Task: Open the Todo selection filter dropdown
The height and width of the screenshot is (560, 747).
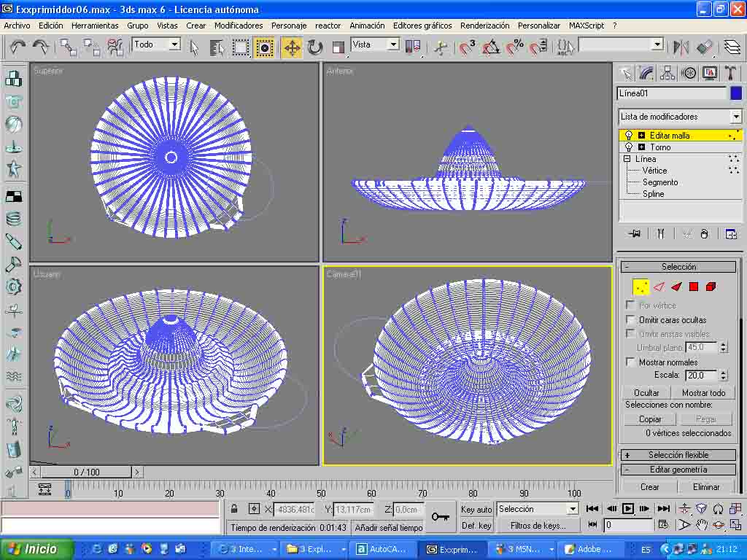Action: pyautogui.click(x=175, y=44)
